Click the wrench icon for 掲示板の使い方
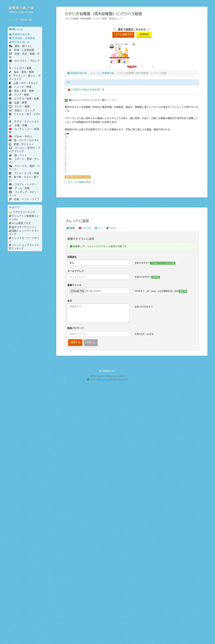The image size is (215, 644). (x=10, y=42)
